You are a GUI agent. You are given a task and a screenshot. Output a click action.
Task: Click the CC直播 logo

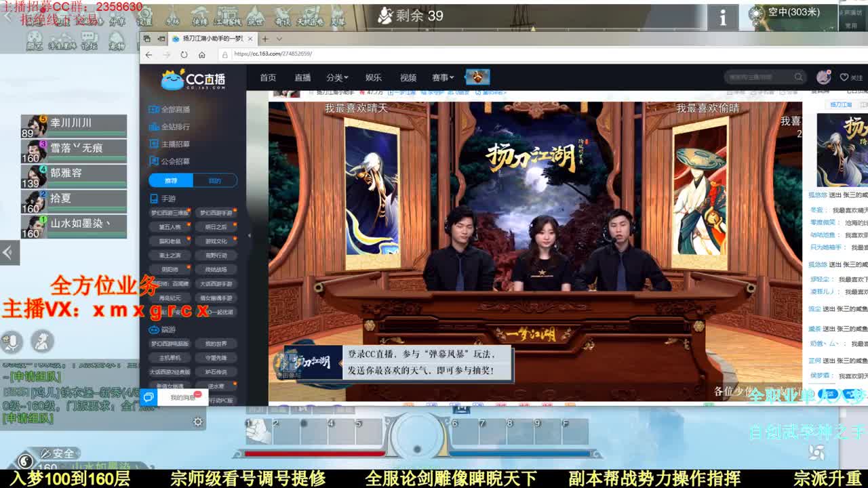pyautogui.click(x=193, y=79)
